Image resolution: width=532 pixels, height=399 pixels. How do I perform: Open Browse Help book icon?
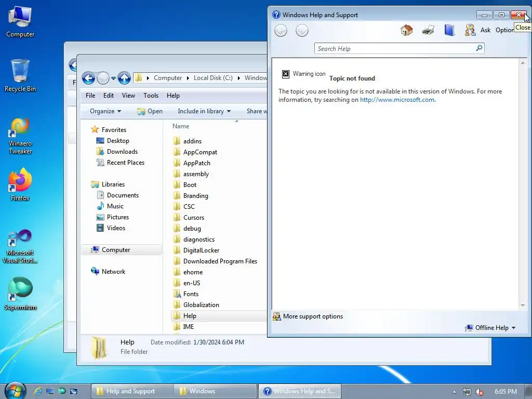point(449,30)
